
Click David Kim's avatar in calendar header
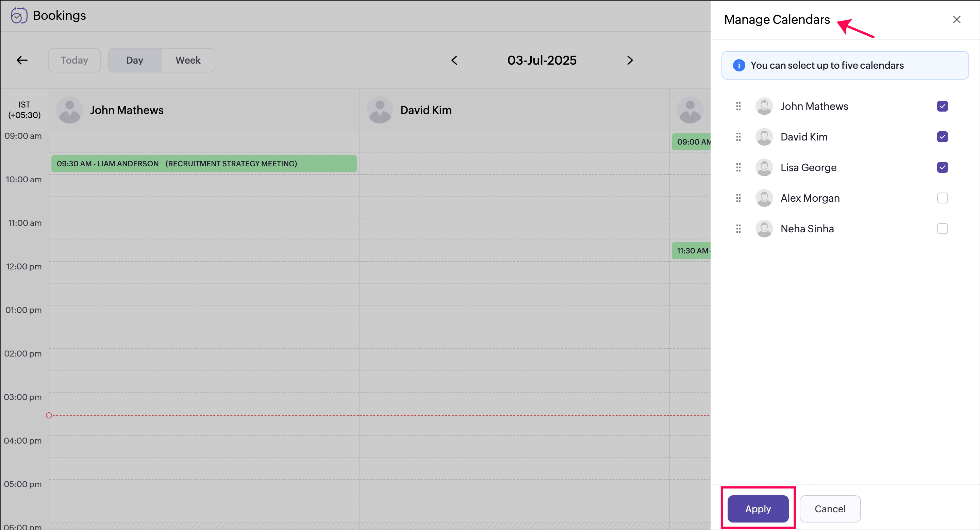coord(380,110)
